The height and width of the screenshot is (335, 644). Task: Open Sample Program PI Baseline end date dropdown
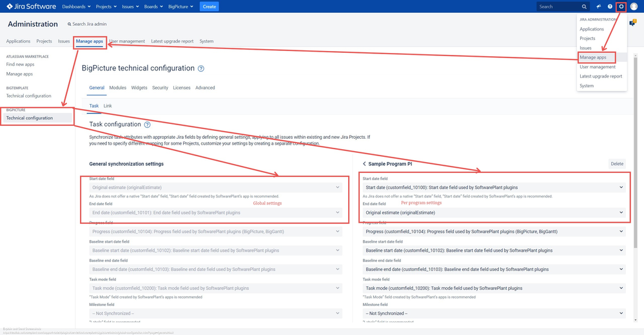click(494, 269)
